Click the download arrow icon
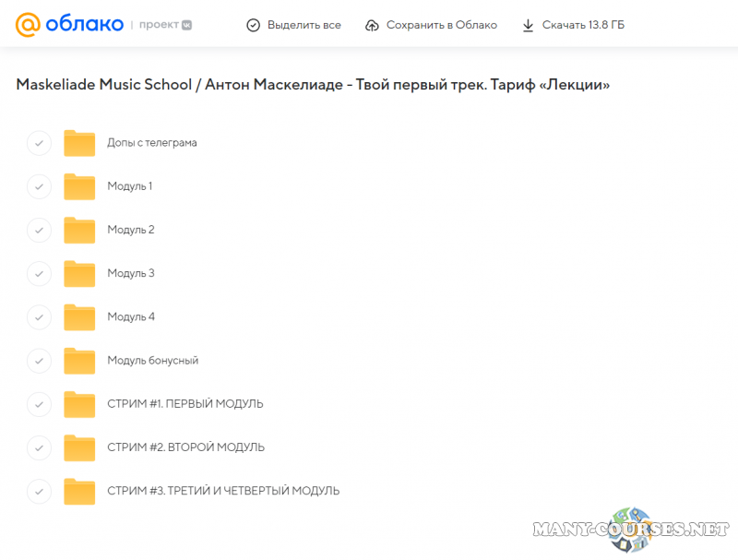 (528, 25)
